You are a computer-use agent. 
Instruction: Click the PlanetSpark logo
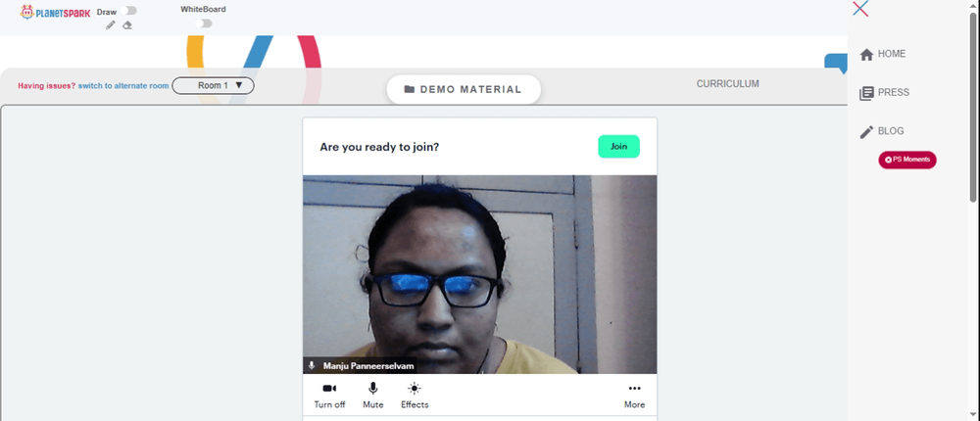click(x=55, y=12)
